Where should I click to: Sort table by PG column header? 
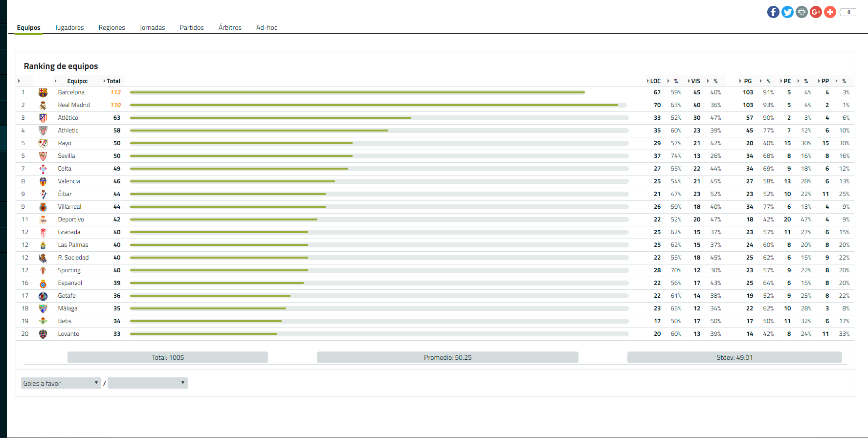click(747, 81)
